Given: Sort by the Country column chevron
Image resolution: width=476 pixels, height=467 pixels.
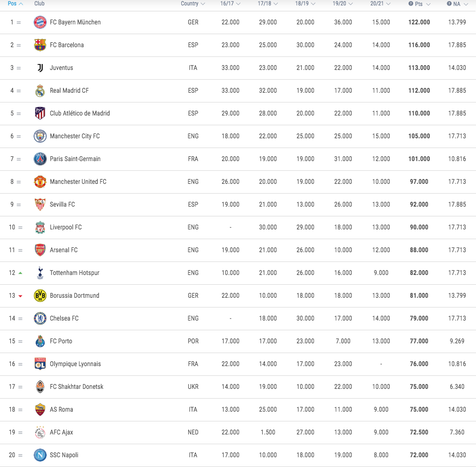Looking at the screenshot, I should (x=203, y=4).
